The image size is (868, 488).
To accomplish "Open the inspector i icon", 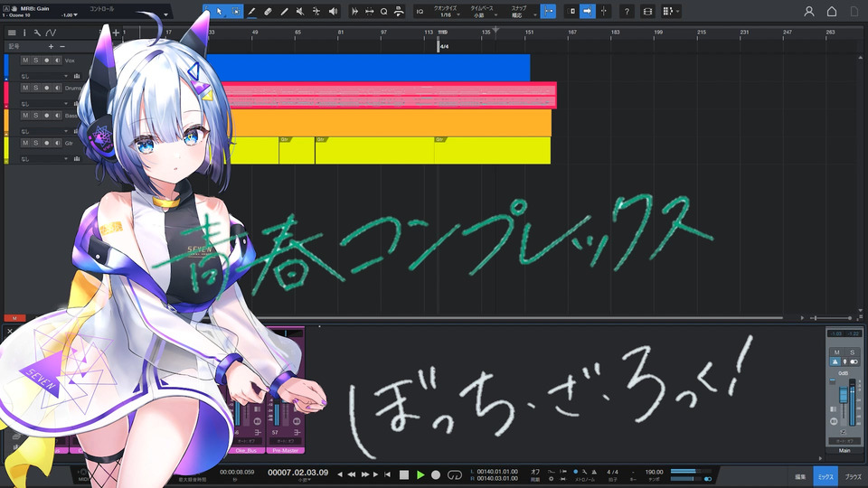I will (x=24, y=33).
